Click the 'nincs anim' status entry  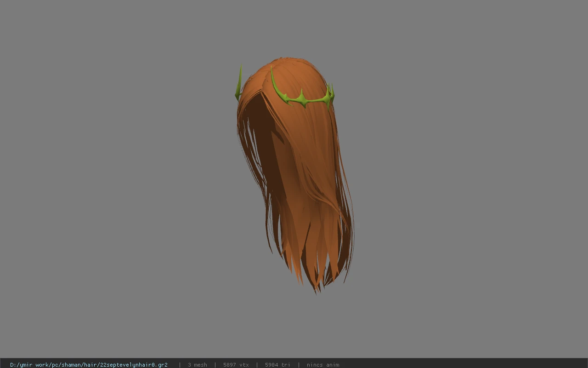pos(323,365)
